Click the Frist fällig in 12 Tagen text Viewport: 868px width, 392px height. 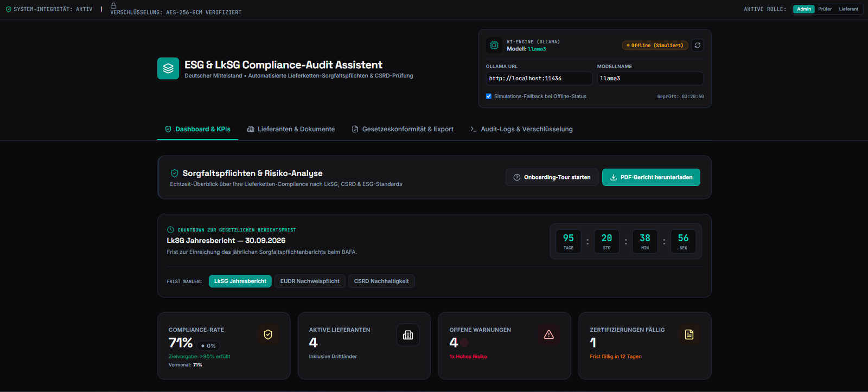coord(616,356)
